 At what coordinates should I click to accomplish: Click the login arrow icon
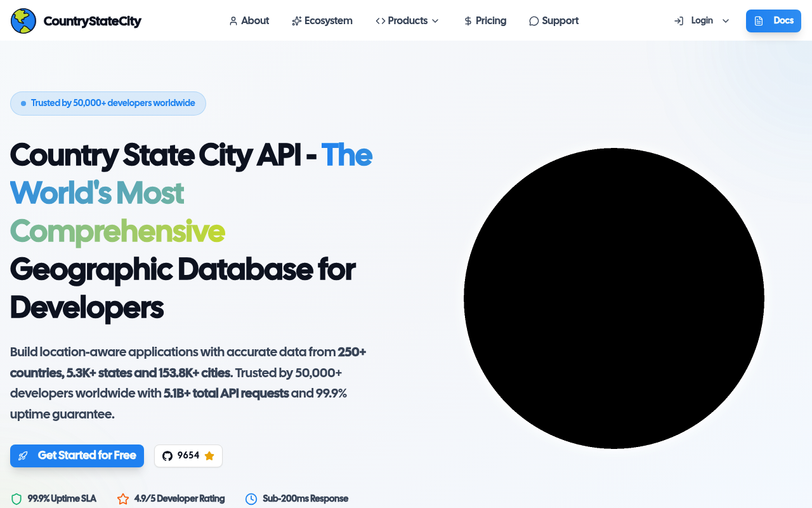679,21
